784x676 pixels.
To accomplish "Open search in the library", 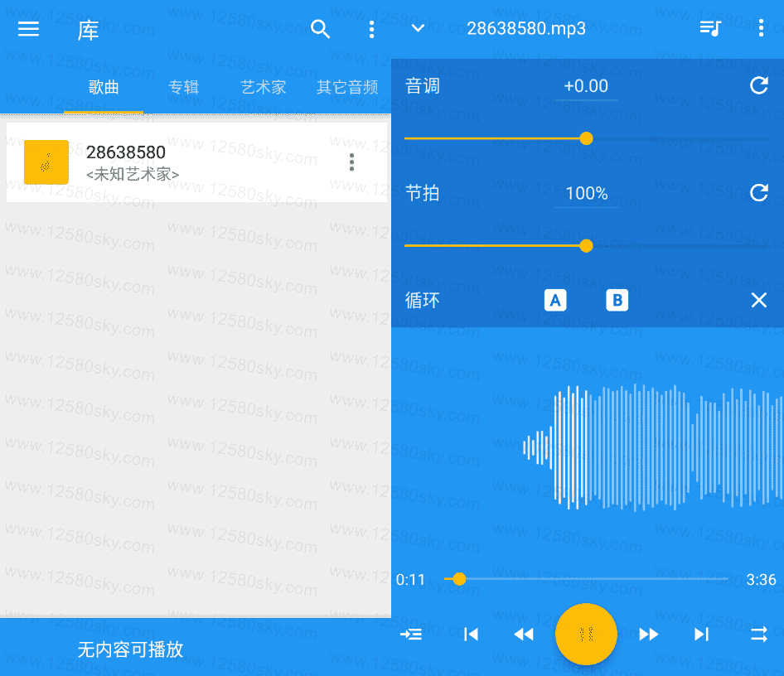I will tap(320, 29).
